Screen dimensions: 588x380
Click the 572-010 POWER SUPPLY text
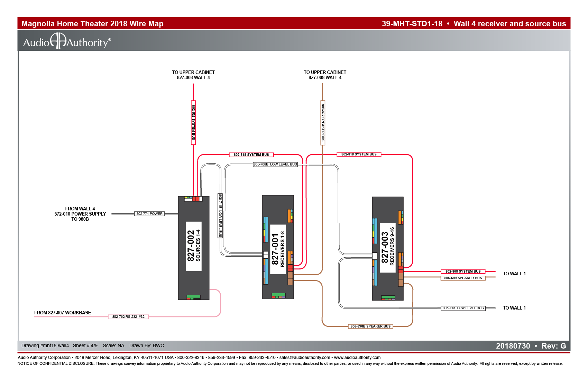pyautogui.click(x=80, y=214)
